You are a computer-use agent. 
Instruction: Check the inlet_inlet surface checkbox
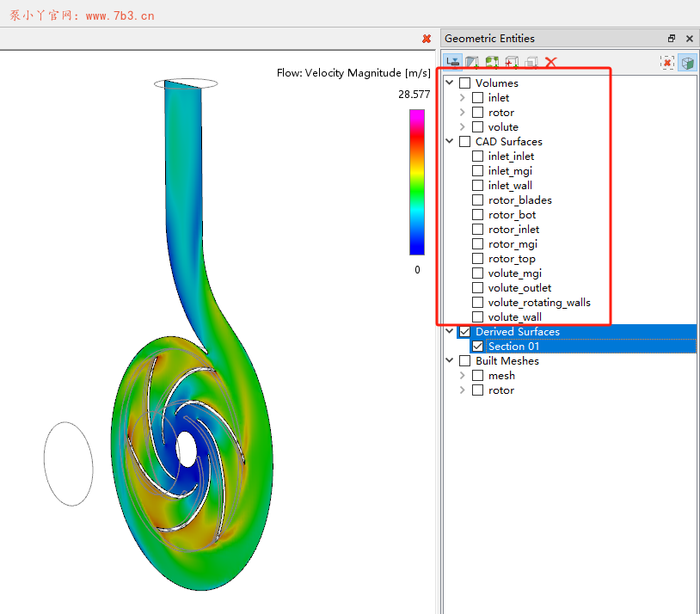click(x=477, y=157)
